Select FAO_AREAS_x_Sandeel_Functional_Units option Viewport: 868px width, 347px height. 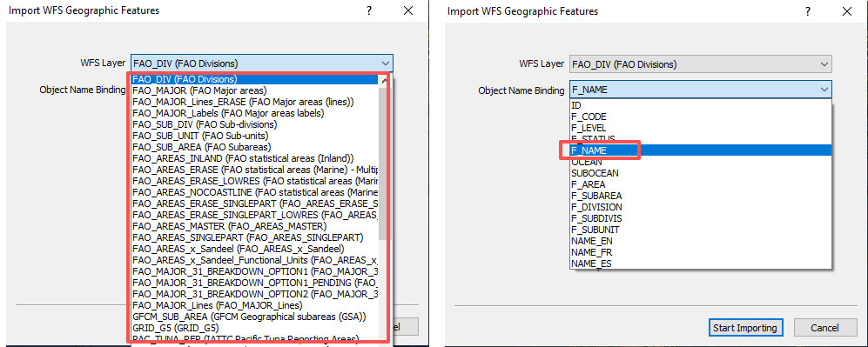(x=255, y=260)
